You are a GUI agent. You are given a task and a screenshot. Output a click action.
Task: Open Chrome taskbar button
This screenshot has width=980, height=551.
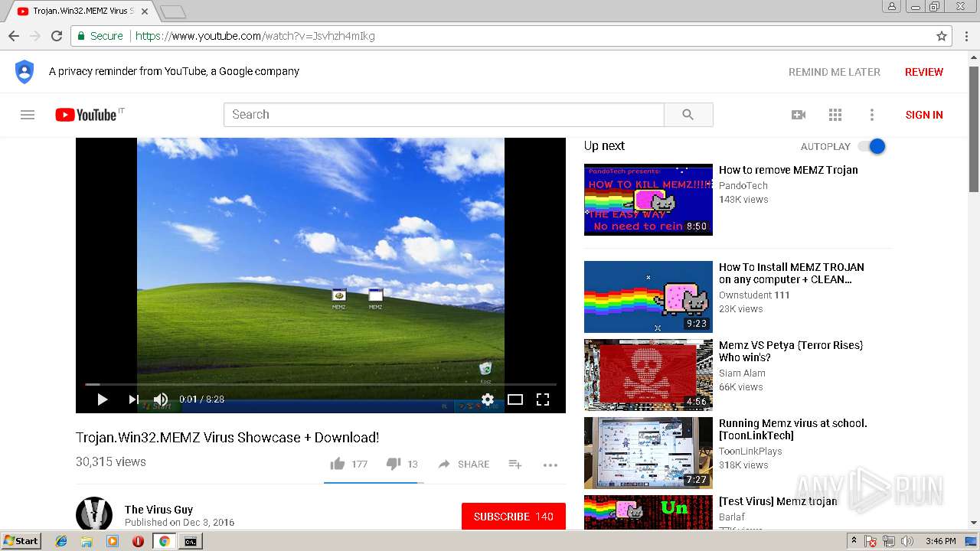[164, 541]
